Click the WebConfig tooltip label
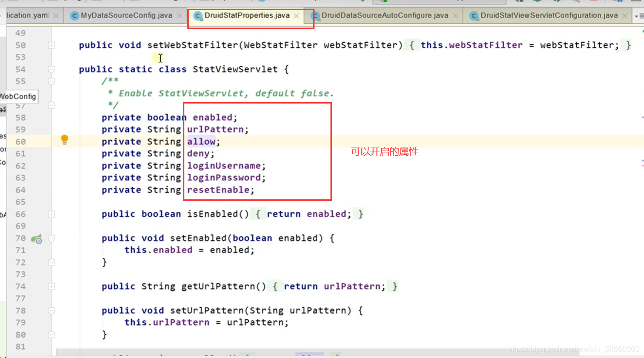The width and height of the screenshot is (644, 358). coord(18,96)
